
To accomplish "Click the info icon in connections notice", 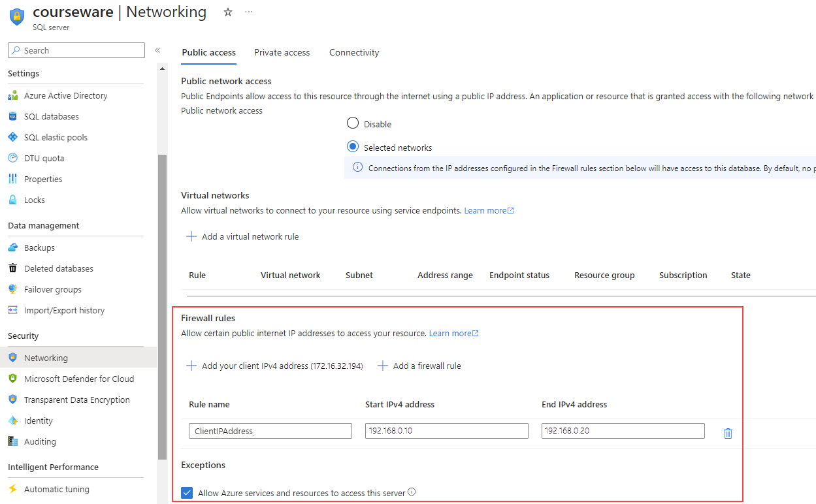I will click(x=357, y=167).
